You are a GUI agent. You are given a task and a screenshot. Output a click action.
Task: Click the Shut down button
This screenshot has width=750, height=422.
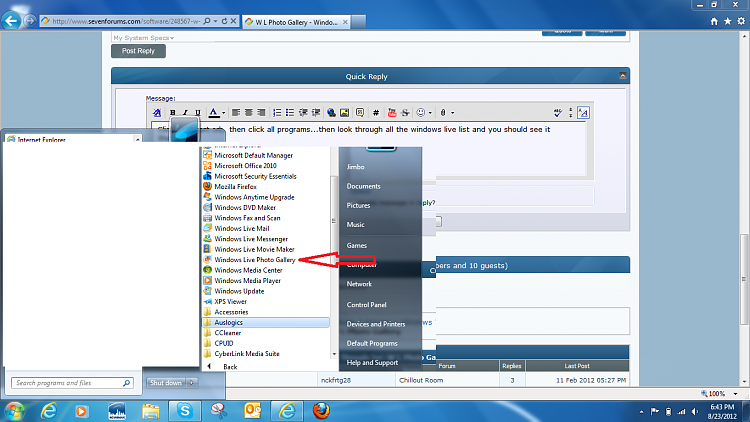point(165,383)
